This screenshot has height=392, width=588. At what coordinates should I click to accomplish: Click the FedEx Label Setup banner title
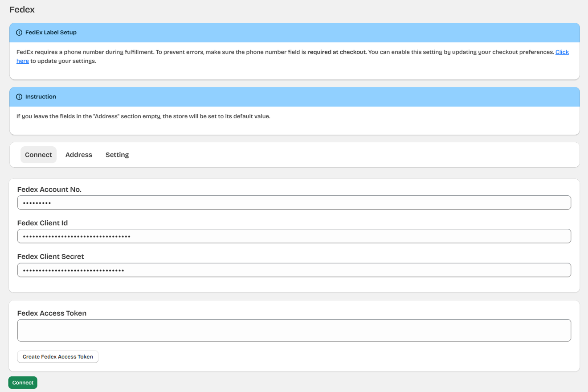[x=51, y=33]
